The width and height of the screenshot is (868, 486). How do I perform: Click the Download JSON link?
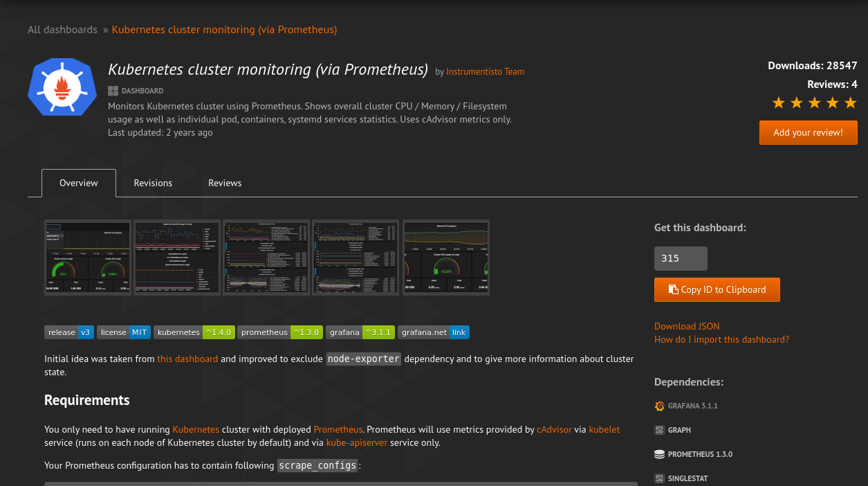point(687,326)
